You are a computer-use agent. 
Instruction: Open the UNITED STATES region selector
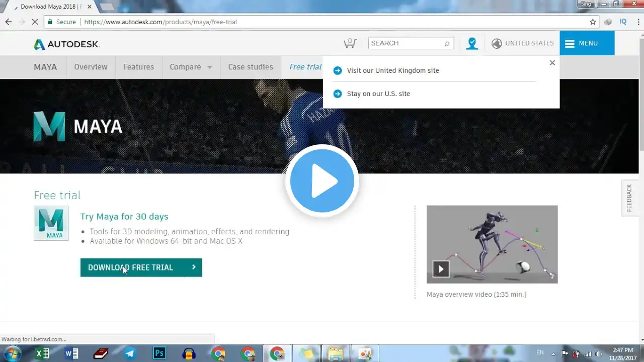523,43
